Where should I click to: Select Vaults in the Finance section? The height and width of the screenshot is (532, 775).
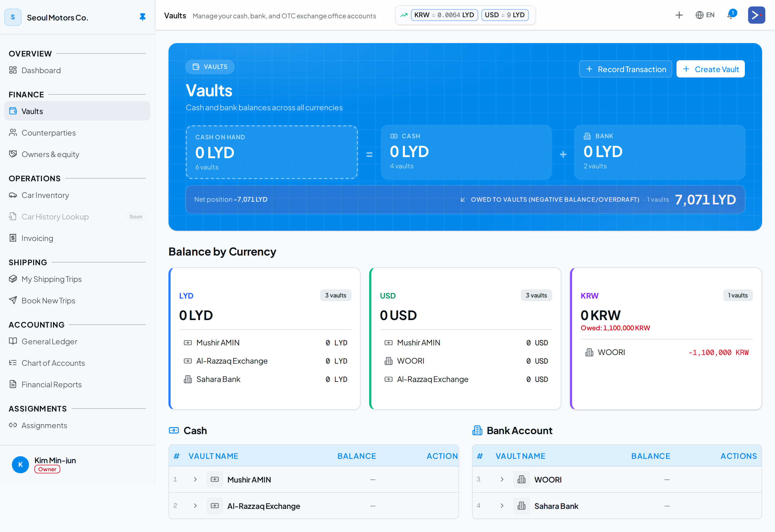(x=77, y=111)
